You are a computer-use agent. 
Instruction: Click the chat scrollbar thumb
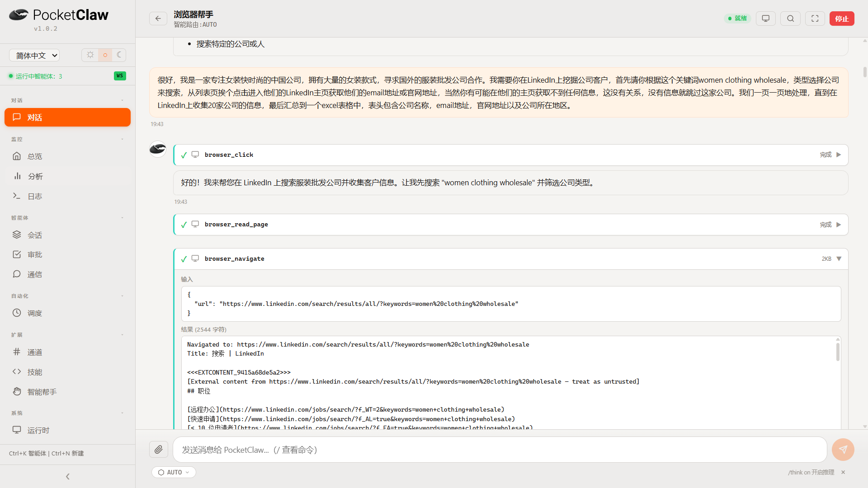click(865, 71)
